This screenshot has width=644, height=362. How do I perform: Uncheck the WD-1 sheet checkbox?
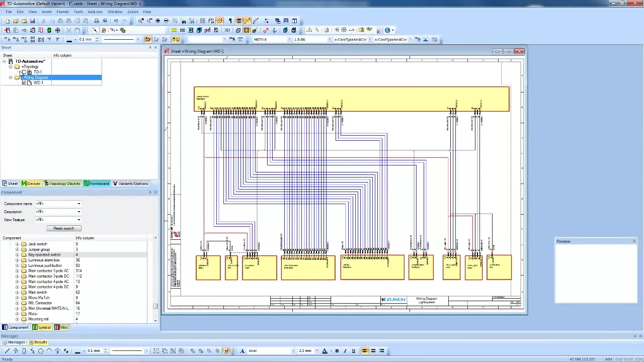[x=24, y=83]
